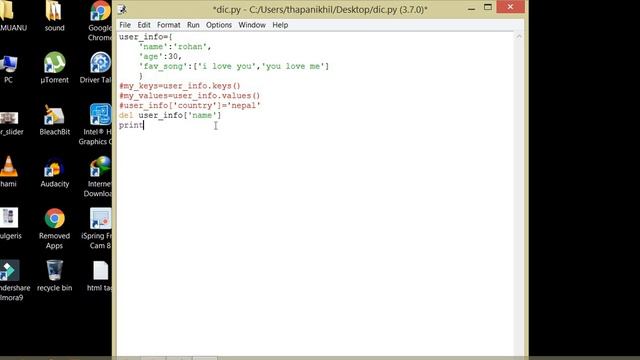640x360 pixels.
Task: Open the Window menu
Action: coord(252,25)
